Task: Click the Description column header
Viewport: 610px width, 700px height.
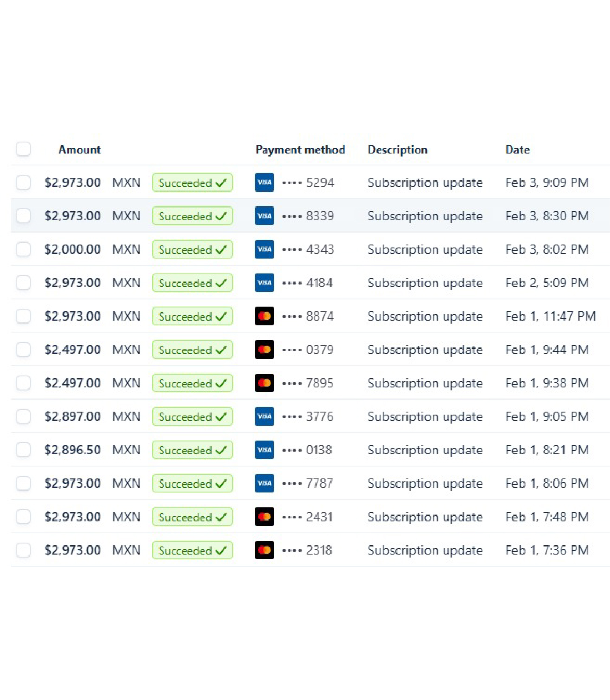Action: pyautogui.click(x=397, y=150)
